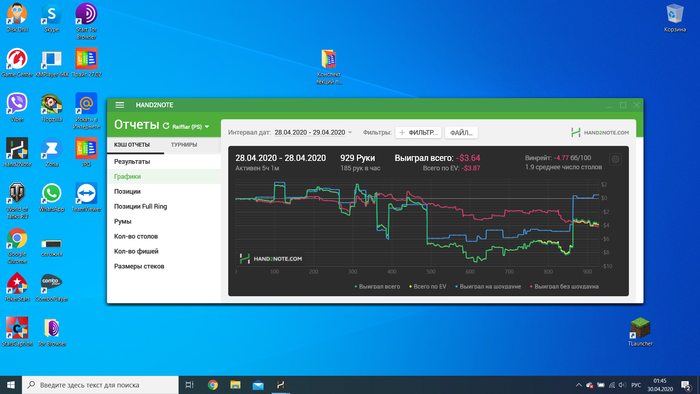The height and width of the screenshot is (394, 700).
Task: Toggle the Выиграл всего legend line
Action: pos(377,286)
